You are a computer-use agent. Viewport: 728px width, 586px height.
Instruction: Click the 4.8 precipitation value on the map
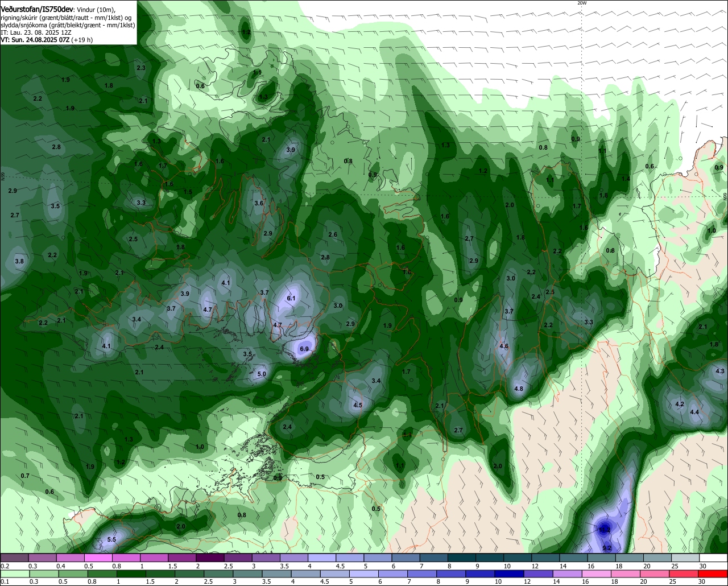pyautogui.click(x=519, y=389)
